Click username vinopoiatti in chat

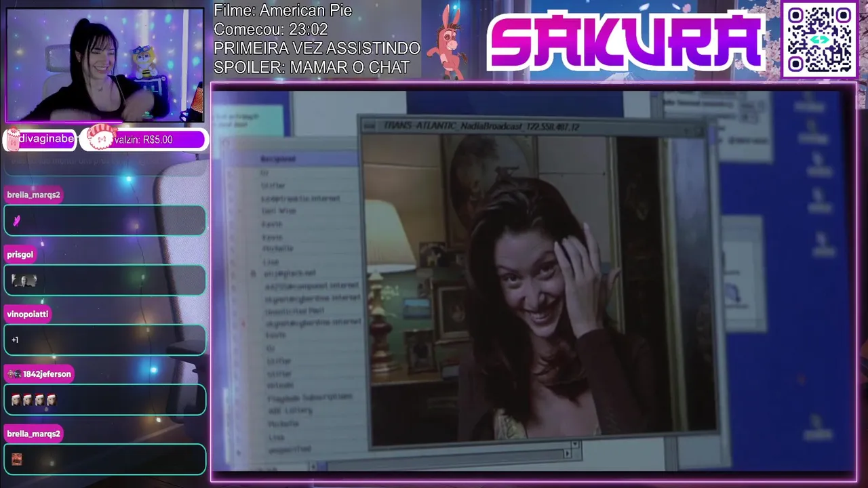[28, 314]
